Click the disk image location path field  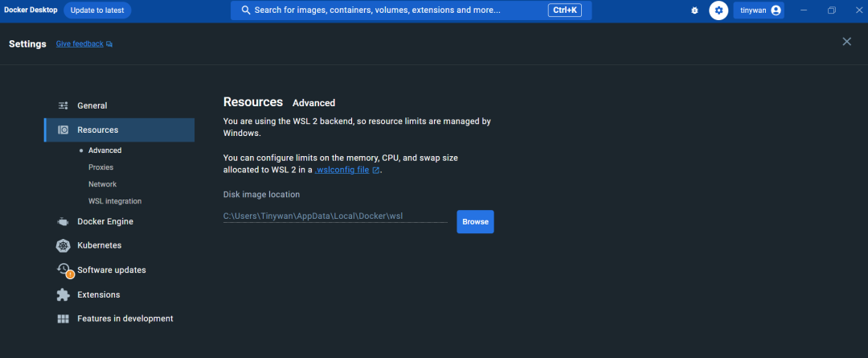pos(334,216)
